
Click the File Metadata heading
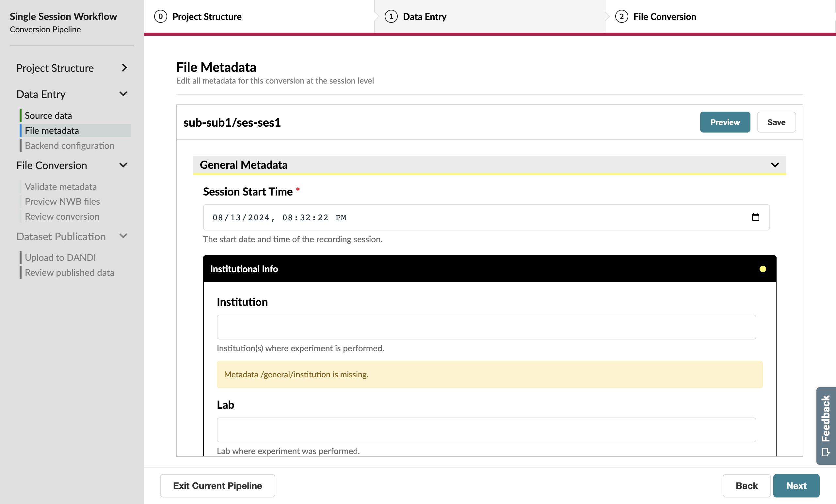pyautogui.click(x=216, y=67)
